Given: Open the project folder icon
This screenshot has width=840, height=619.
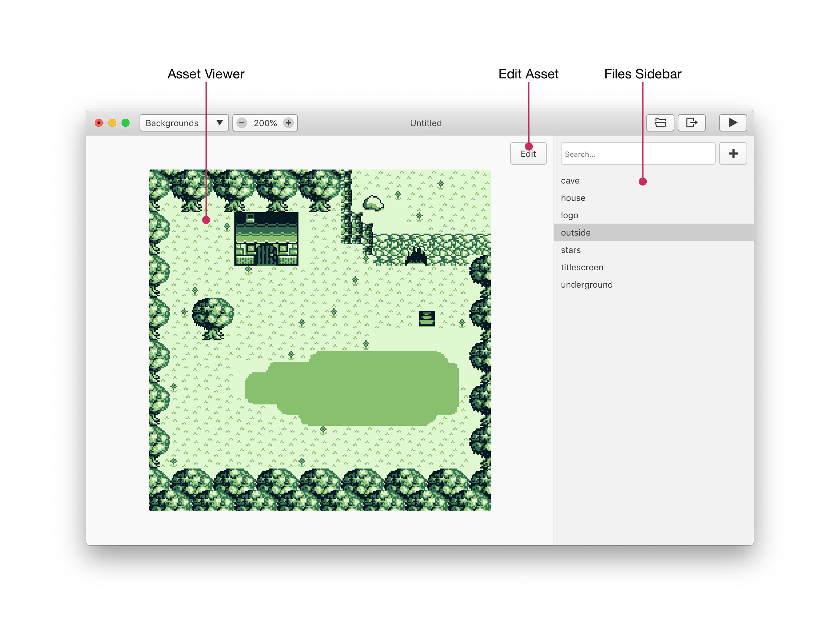Looking at the screenshot, I should coord(660,123).
